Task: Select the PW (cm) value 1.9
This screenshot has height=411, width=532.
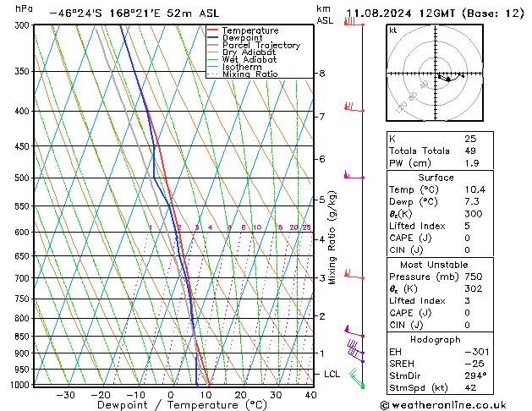Action: (x=472, y=163)
